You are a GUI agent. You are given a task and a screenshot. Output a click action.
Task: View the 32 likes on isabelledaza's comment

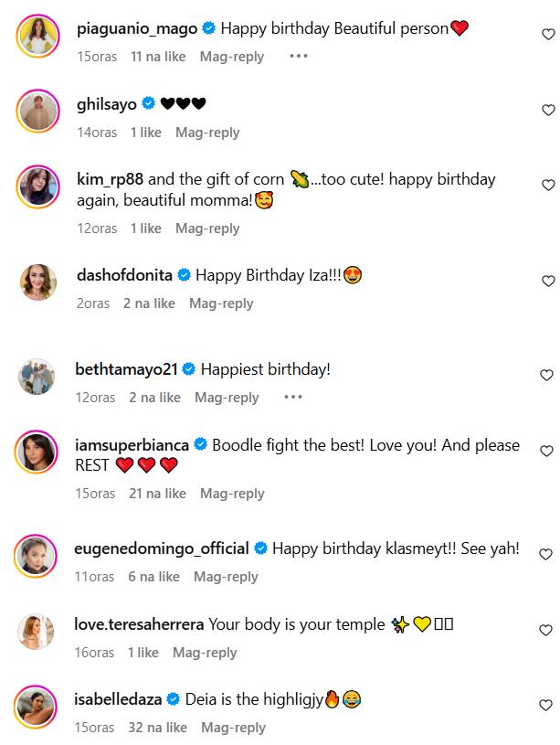tap(158, 728)
